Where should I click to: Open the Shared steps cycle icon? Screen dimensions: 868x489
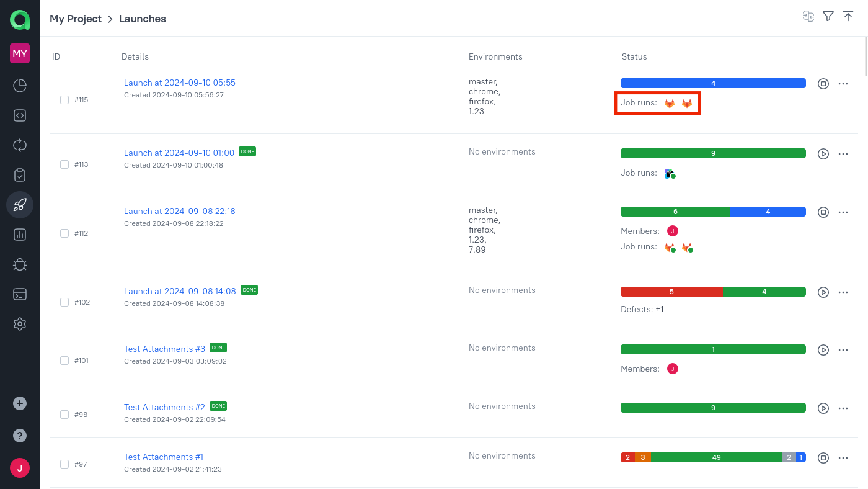coord(20,145)
